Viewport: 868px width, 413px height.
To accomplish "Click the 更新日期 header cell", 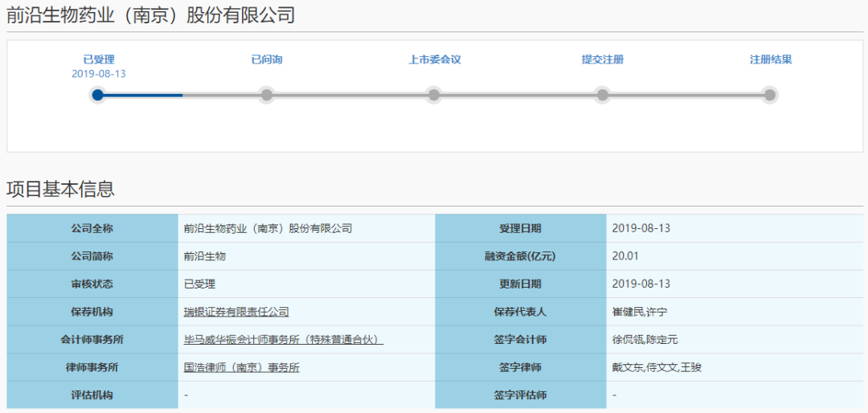I will tap(520, 284).
